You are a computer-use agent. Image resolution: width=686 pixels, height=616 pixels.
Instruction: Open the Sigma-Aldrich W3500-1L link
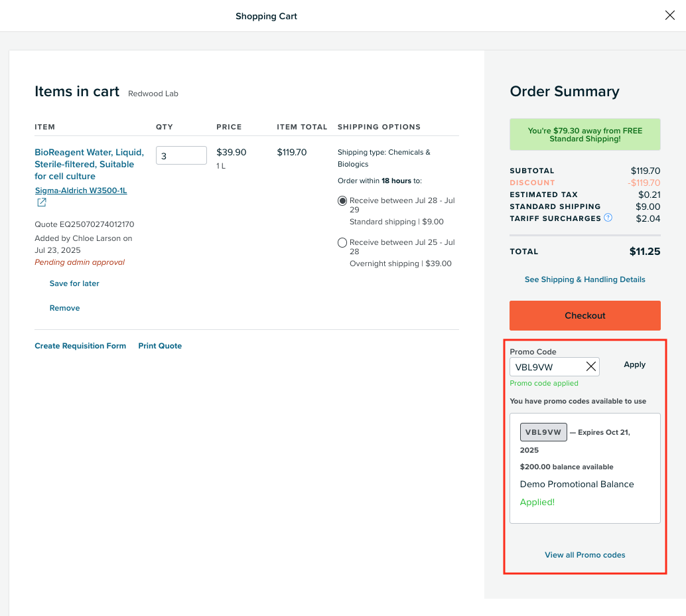81,191
